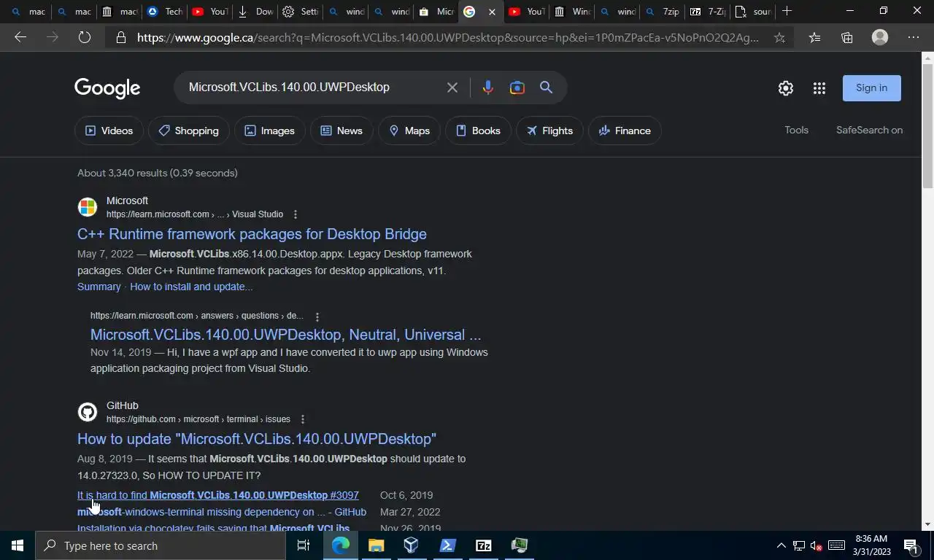Start voice search with microphone icon
Image resolution: width=934 pixels, height=560 pixels.
pos(488,87)
